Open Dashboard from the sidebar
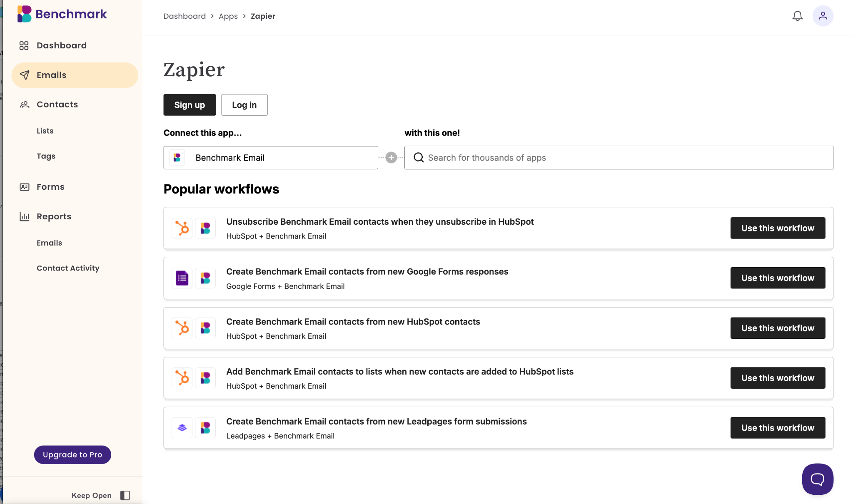853x504 pixels. [x=62, y=45]
